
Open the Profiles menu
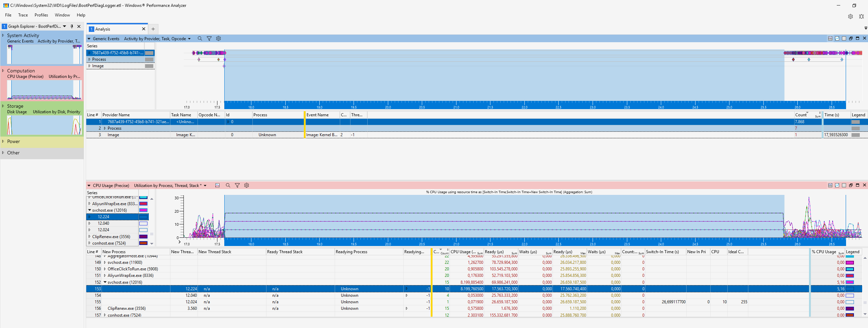[x=41, y=15]
